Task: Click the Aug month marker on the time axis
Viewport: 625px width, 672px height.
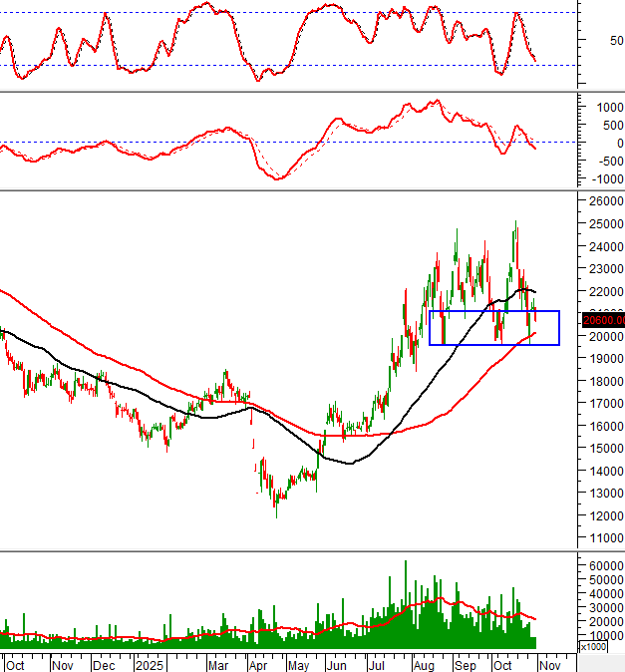Action: (x=421, y=663)
